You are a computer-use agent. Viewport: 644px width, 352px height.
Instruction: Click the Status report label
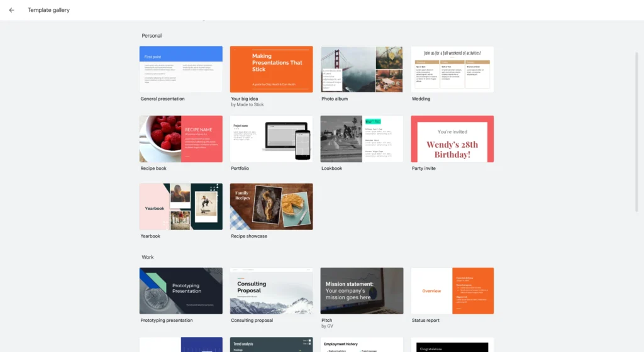pos(426,321)
